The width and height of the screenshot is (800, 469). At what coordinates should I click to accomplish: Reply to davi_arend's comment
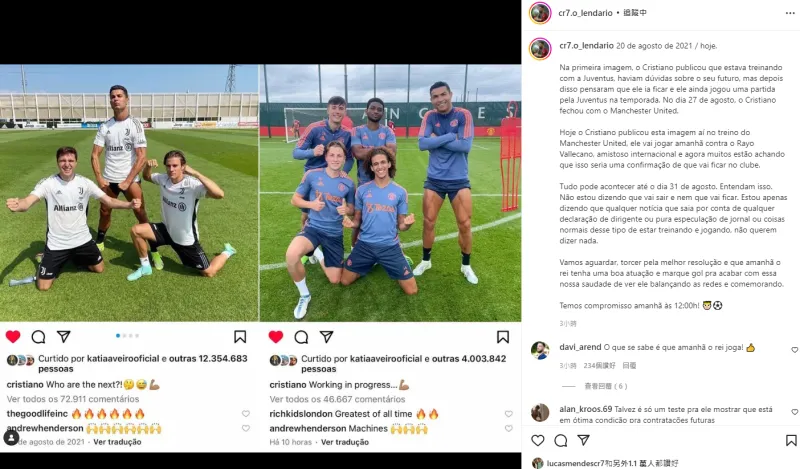coord(629,365)
